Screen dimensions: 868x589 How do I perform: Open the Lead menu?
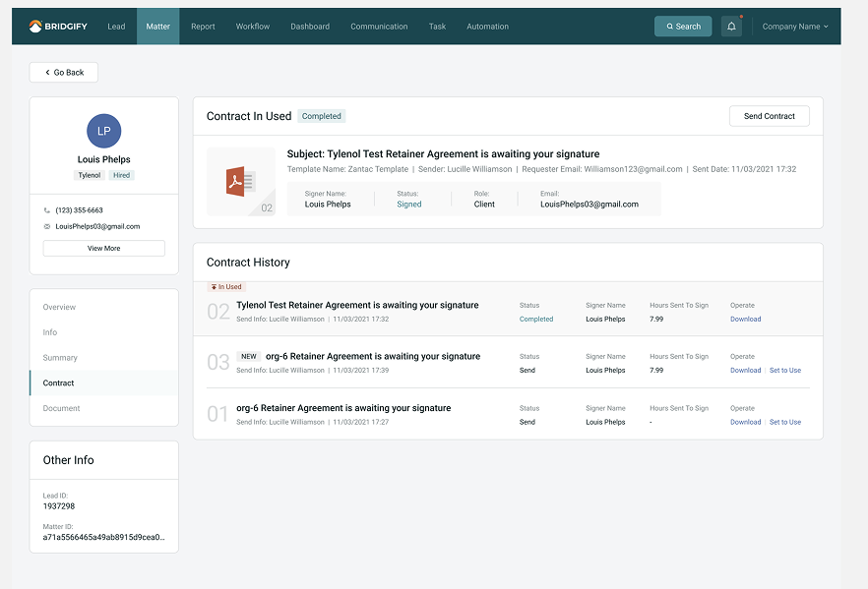click(x=116, y=26)
